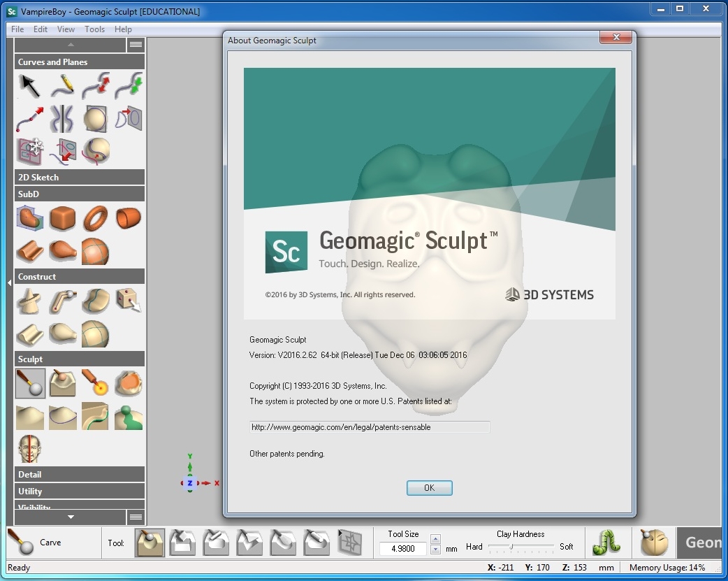Open the top palette options menu button
728x581 pixels.
[136, 45]
